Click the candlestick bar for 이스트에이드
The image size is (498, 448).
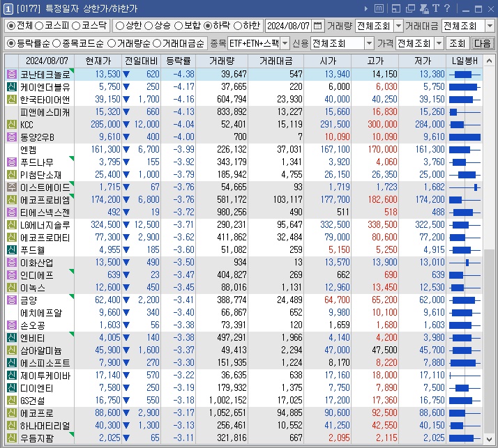(x=465, y=187)
